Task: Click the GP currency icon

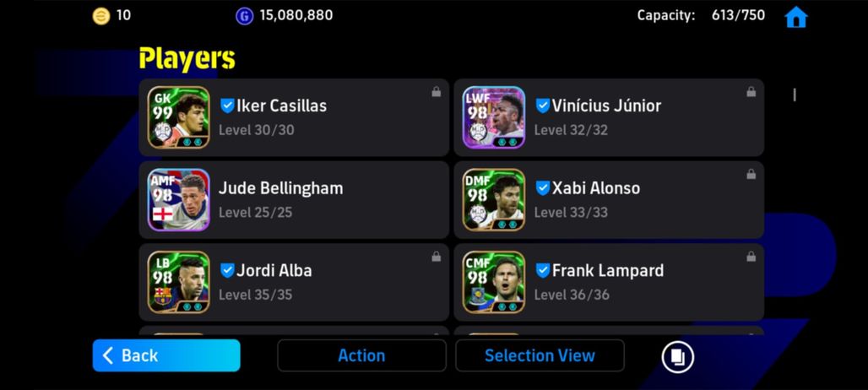Action: [244, 16]
